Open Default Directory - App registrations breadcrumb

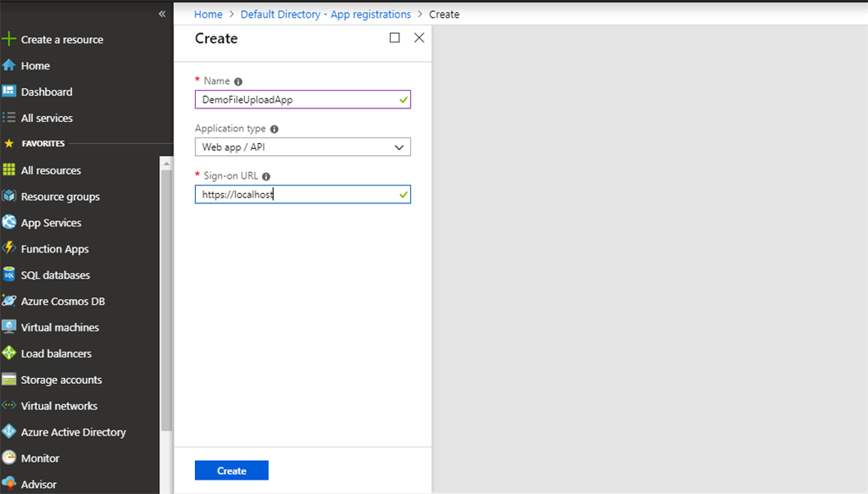pyautogui.click(x=325, y=14)
